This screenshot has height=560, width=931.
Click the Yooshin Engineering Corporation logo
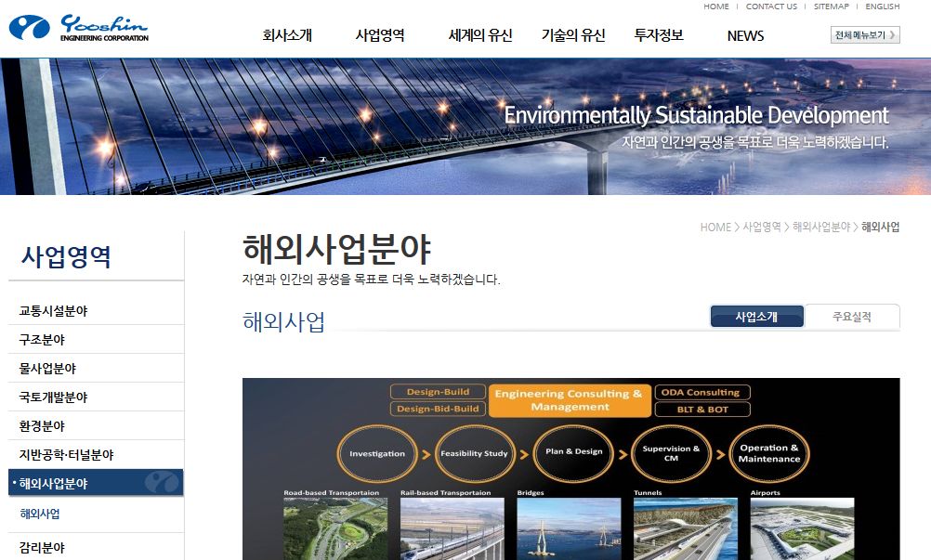pos(78,28)
